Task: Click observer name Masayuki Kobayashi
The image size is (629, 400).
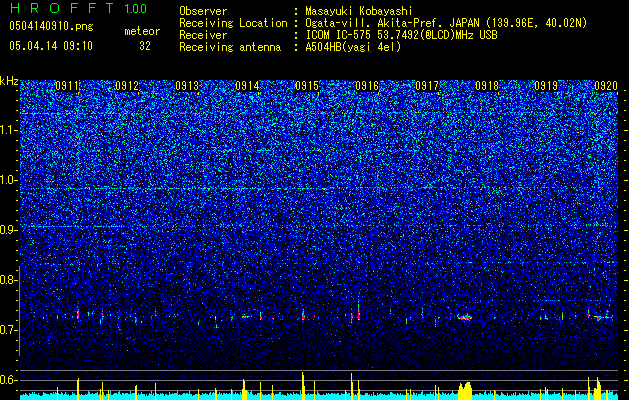Action: (359, 12)
